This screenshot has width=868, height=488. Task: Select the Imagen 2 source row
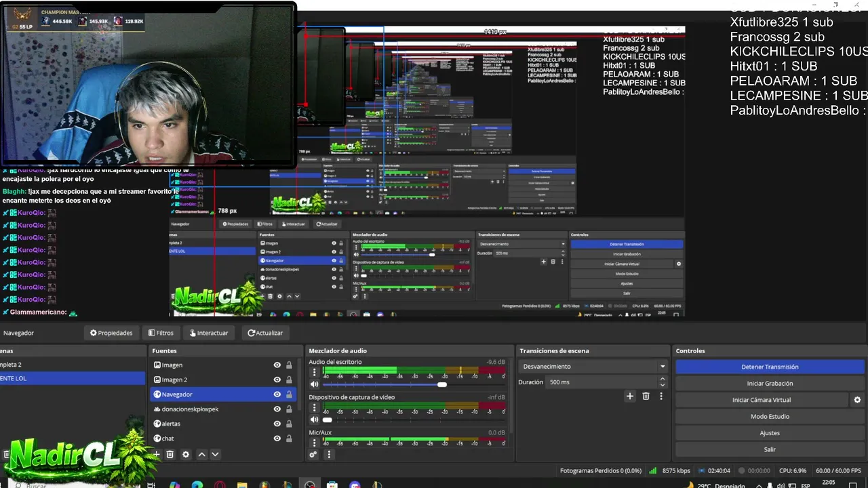[x=224, y=380]
